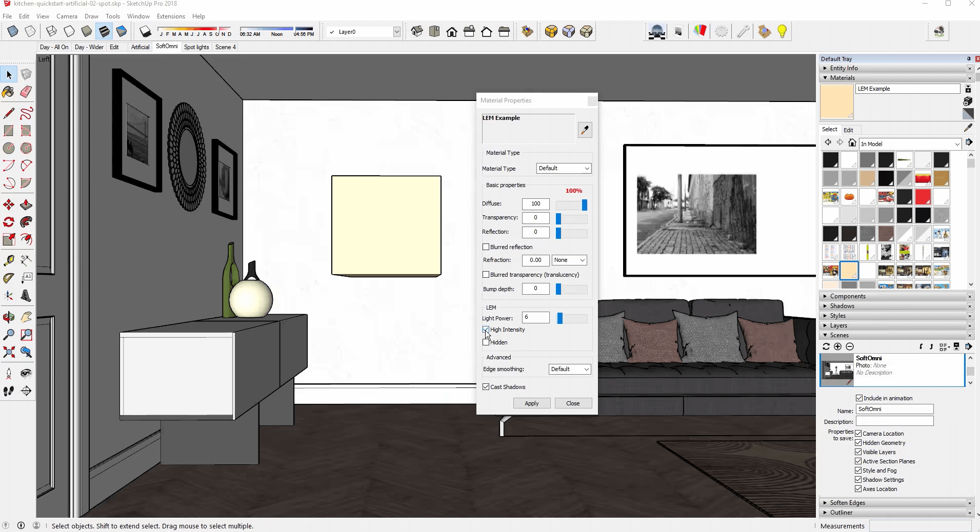
Task: Activate the Line pencil tool
Action: click(x=9, y=113)
